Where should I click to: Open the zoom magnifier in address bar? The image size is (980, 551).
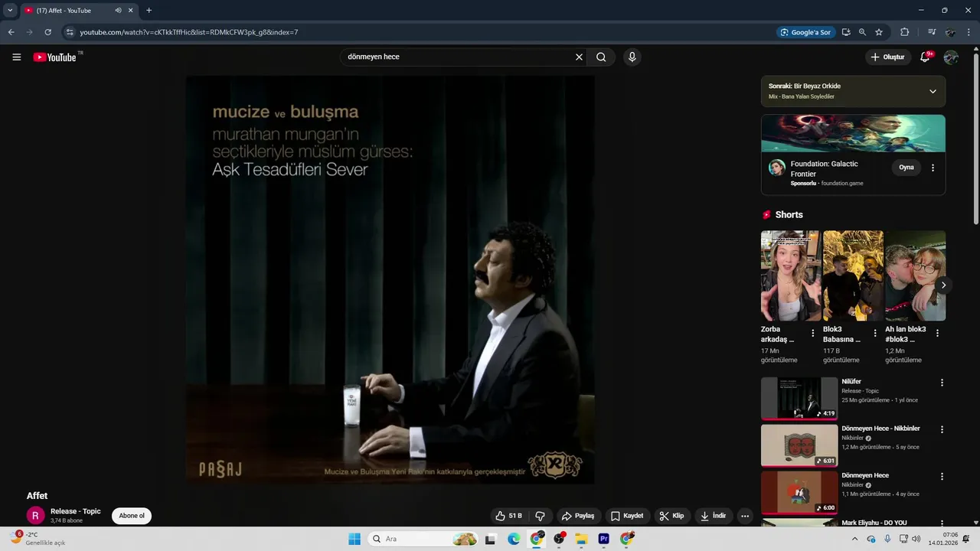click(x=862, y=32)
